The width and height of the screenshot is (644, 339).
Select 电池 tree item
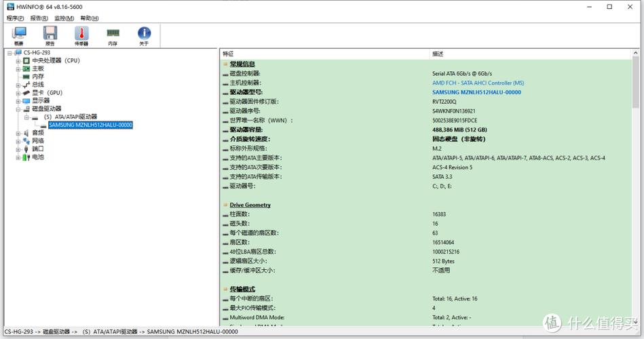[x=38, y=157]
